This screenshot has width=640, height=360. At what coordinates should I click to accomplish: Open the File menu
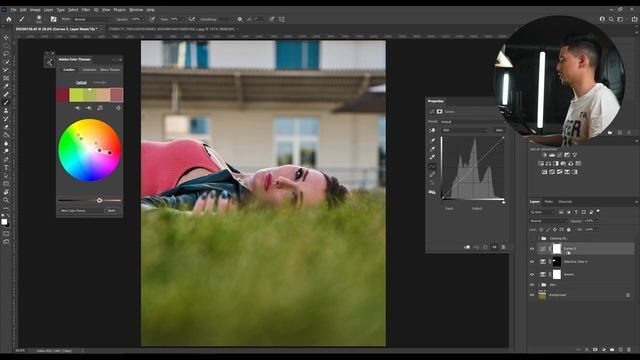point(13,9)
